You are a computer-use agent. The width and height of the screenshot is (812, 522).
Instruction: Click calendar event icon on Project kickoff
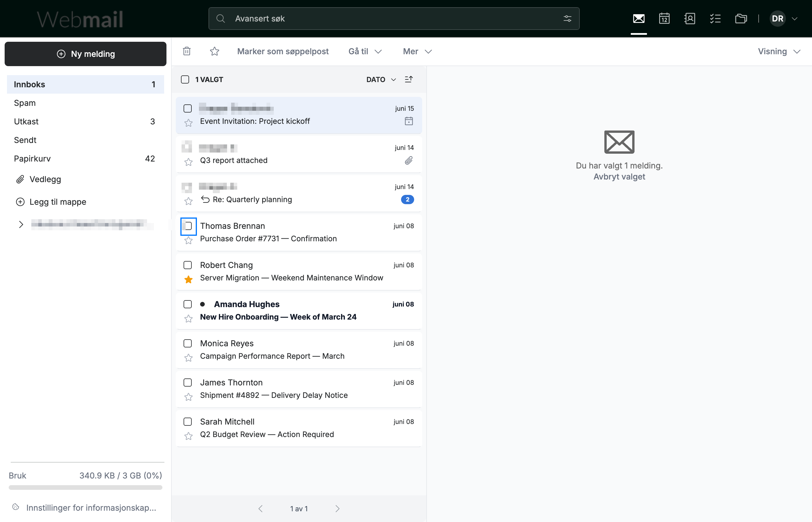pos(409,121)
